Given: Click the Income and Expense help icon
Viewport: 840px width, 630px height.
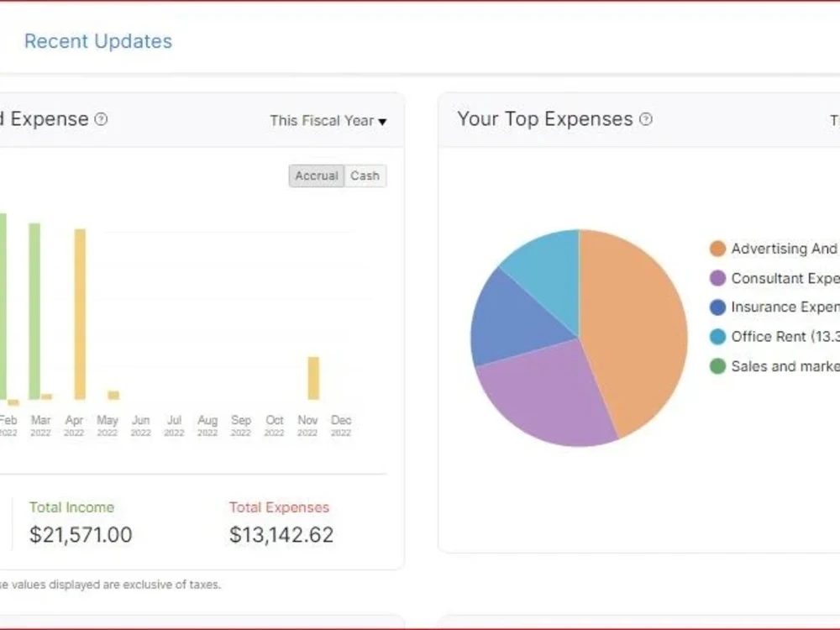Looking at the screenshot, I should tap(101, 119).
